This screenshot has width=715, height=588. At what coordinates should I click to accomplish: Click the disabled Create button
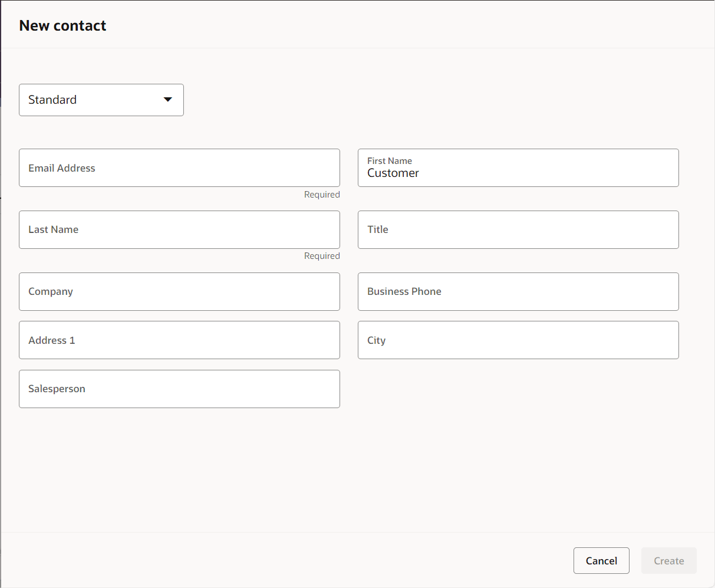(668, 561)
